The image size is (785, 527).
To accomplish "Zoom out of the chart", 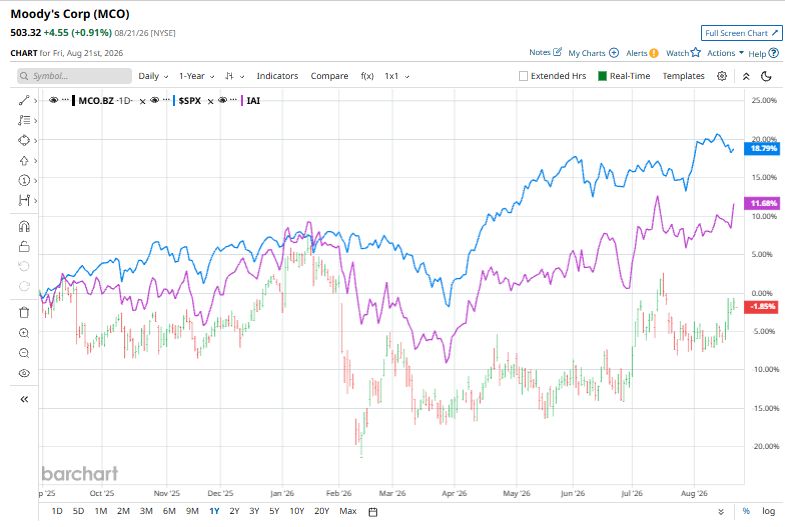I will pyautogui.click(x=24, y=353).
